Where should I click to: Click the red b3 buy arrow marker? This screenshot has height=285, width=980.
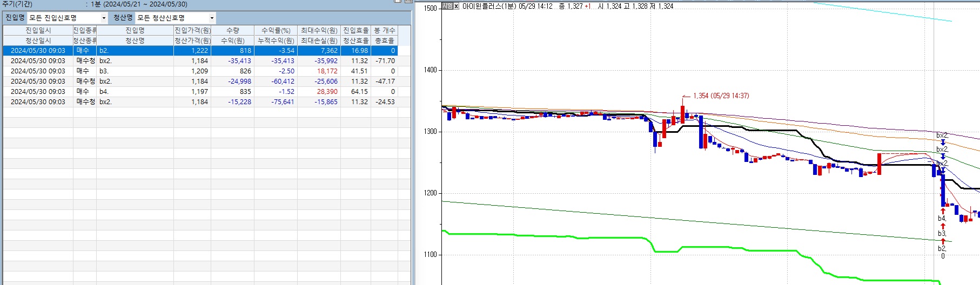tap(943, 226)
